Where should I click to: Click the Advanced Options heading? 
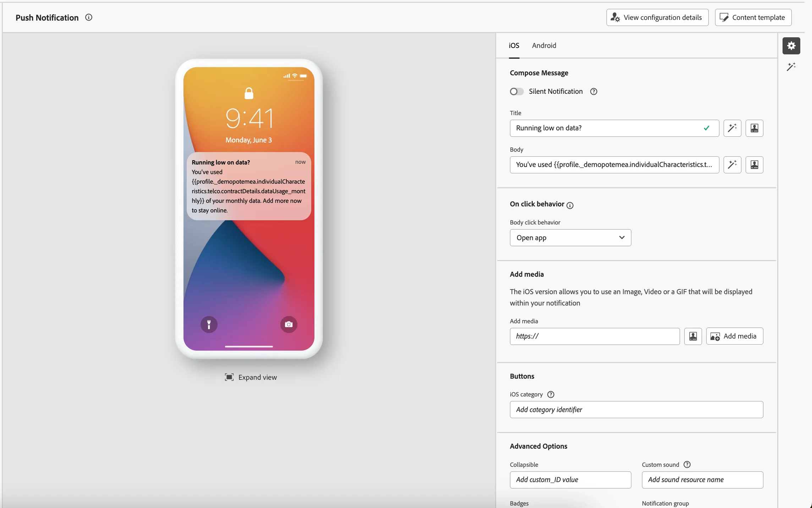538,446
